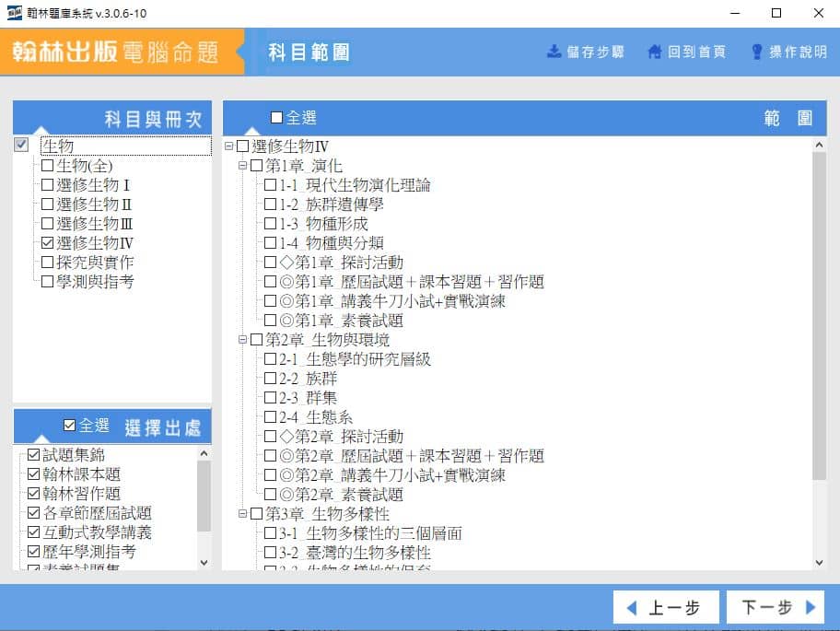The image size is (840, 631).
Task: Click the lightbulb icon for 操作說明
Action: 756,52
